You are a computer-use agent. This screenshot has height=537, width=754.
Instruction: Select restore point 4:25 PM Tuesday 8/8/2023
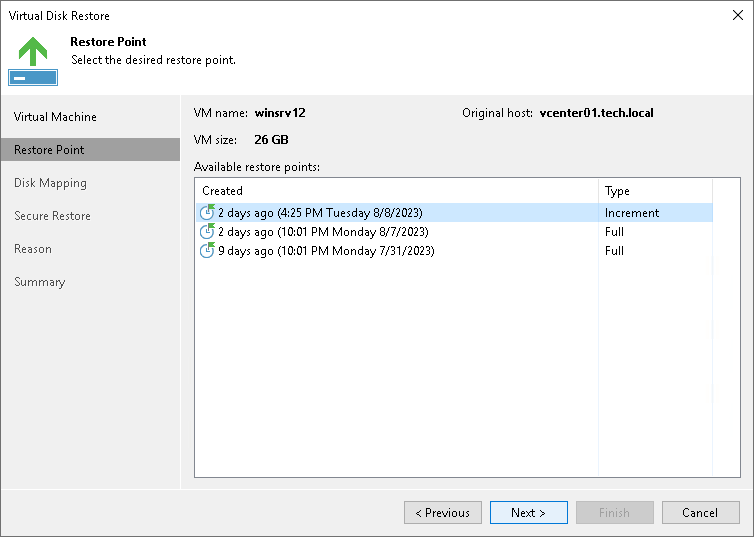pyautogui.click(x=454, y=212)
